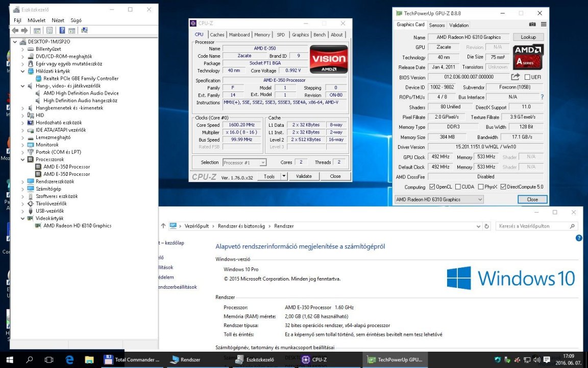Toggle PhysX checkbox
The image size is (588, 368).
point(481,187)
